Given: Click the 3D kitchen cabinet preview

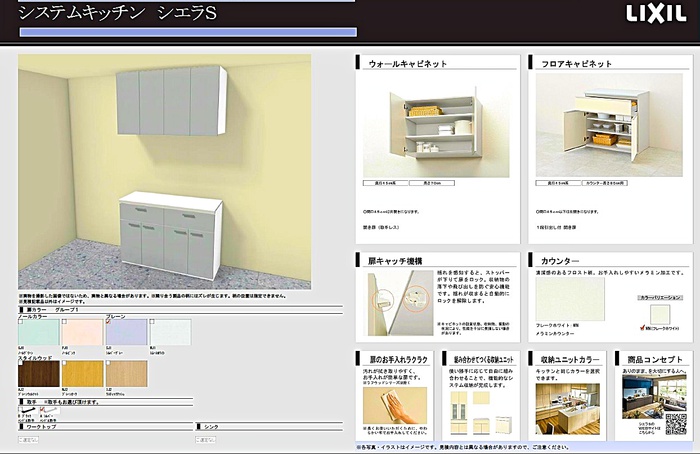Looking at the screenshot, I should 165,172.
